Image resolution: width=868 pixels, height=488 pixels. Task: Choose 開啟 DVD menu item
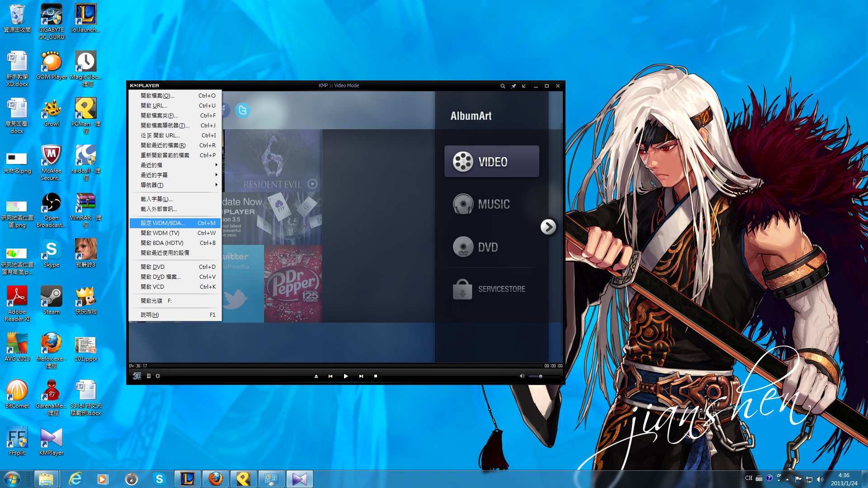click(175, 267)
